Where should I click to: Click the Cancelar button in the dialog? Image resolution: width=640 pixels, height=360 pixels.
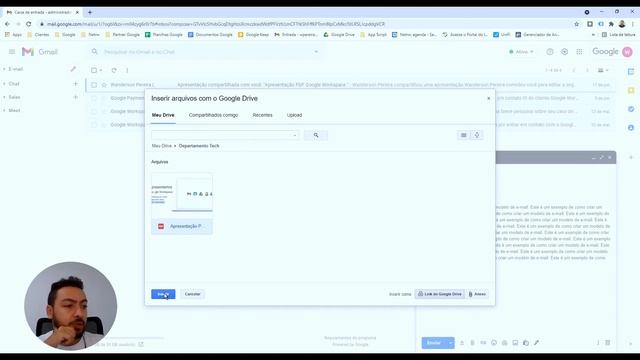[x=193, y=294]
